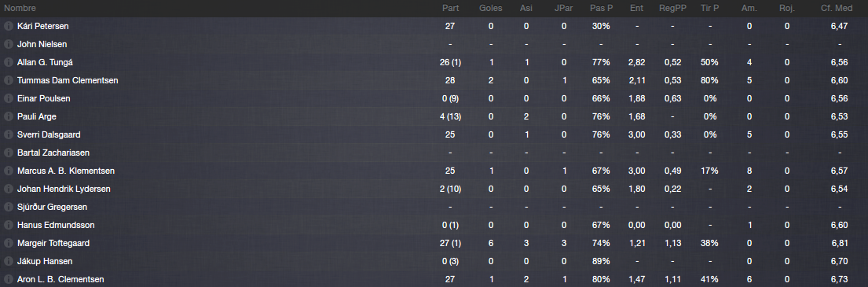Sort by Pas P column header

(x=601, y=9)
